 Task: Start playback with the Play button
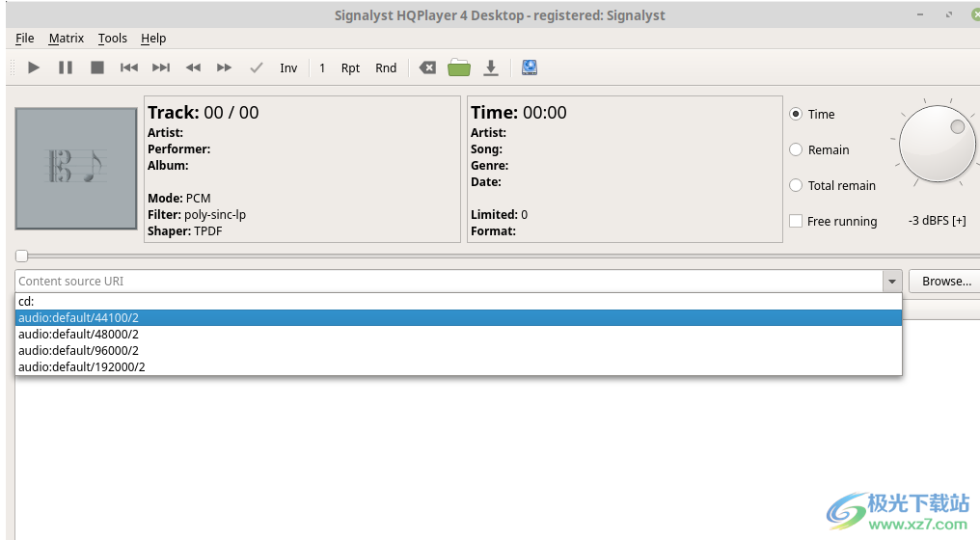34,67
